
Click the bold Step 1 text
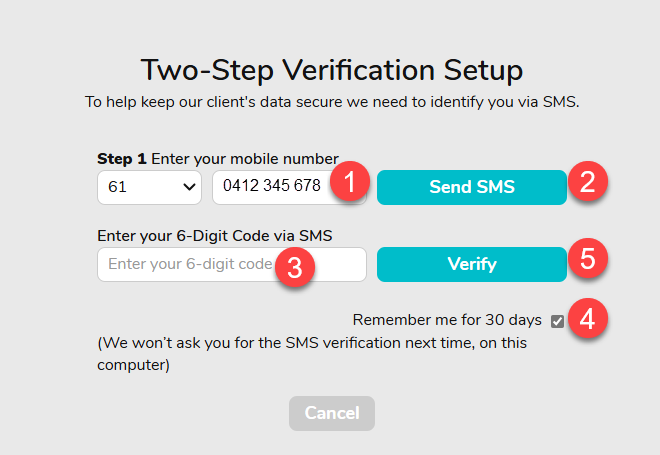pyautogui.click(x=122, y=159)
